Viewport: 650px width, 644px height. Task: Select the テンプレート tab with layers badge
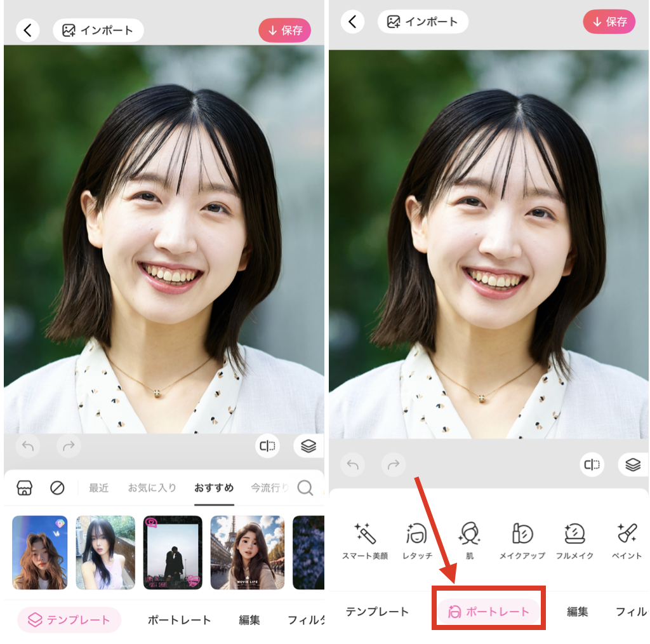coord(69,619)
